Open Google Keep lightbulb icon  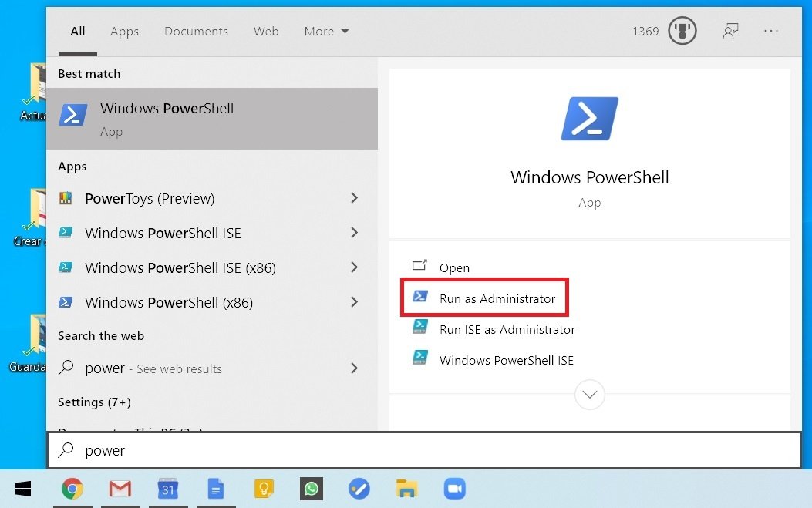click(x=264, y=489)
